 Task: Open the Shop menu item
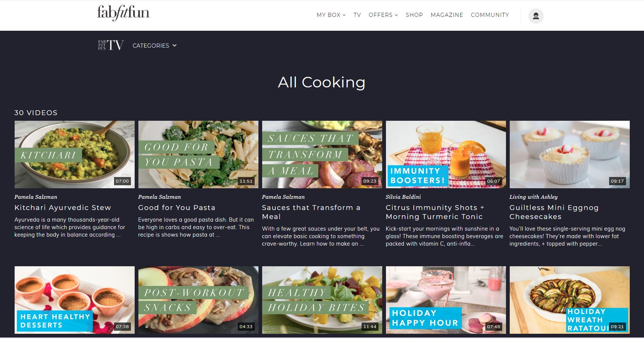[414, 15]
